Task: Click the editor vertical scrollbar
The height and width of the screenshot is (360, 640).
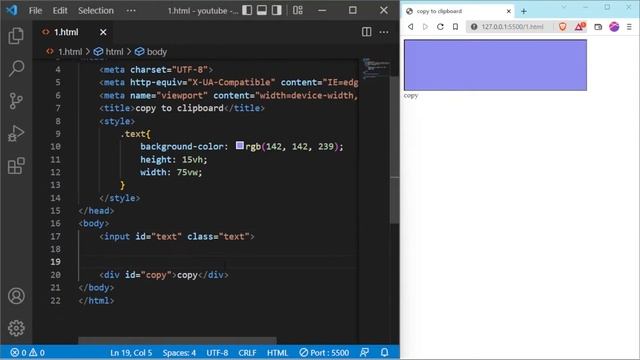Action: pos(395,149)
